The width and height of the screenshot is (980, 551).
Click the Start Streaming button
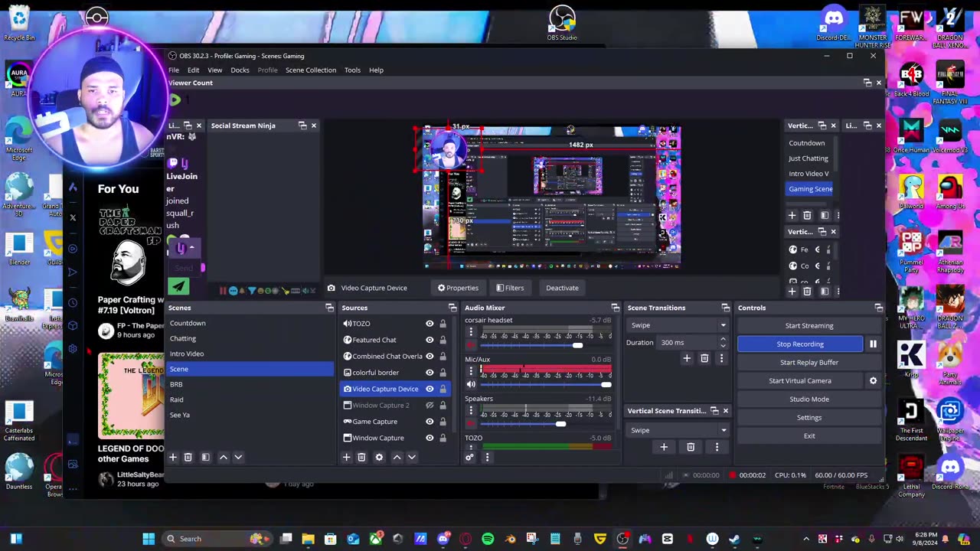click(x=809, y=325)
